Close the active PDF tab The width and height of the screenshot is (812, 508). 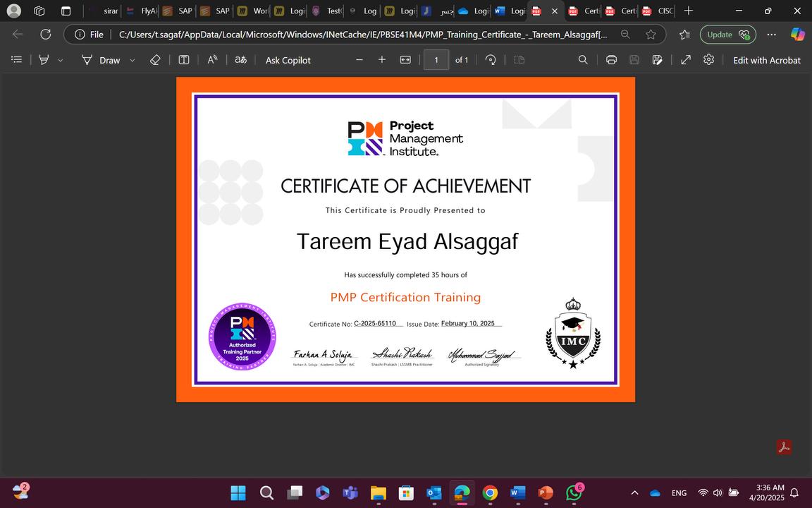tap(554, 11)
